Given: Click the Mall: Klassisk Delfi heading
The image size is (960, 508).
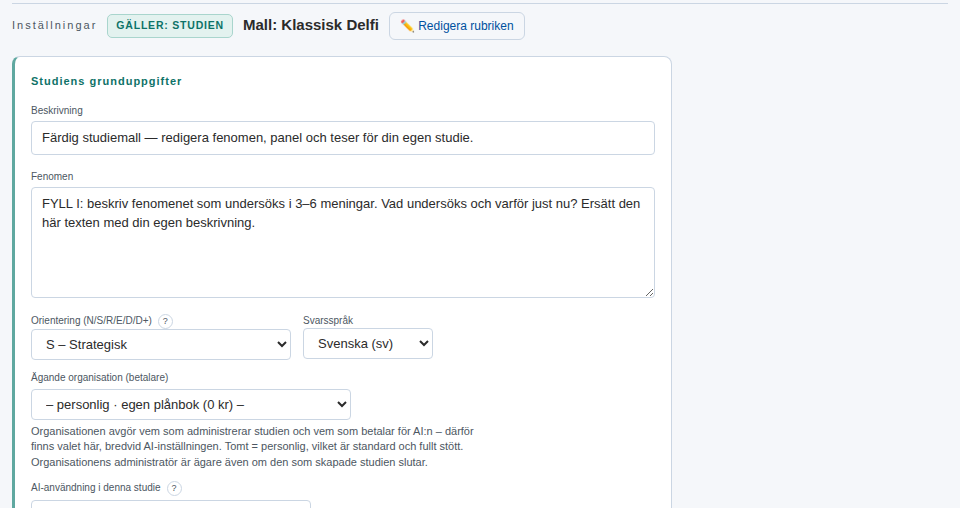Looking at the screenshot, I should tap(311, 25).
